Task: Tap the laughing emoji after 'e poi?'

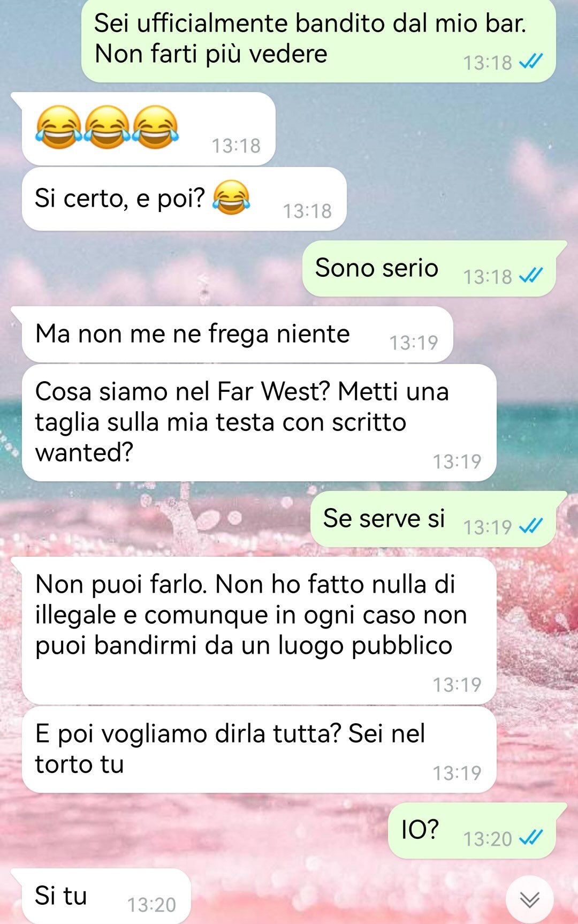Action: [x=231, y=198]
